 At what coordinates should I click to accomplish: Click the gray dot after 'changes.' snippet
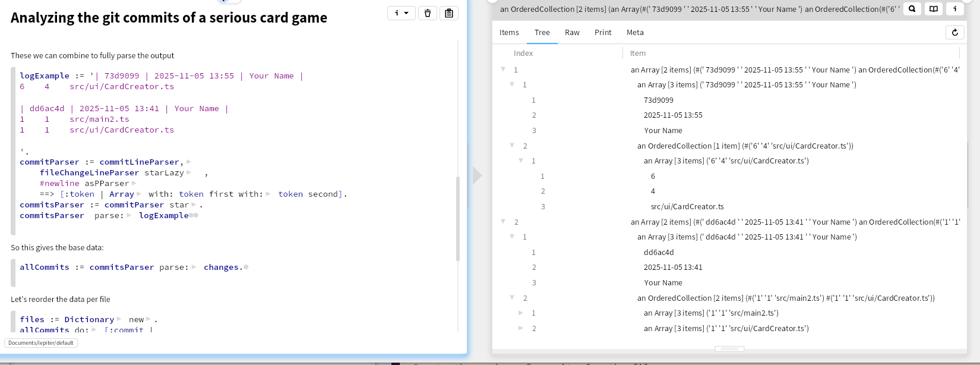click(246, 268)
